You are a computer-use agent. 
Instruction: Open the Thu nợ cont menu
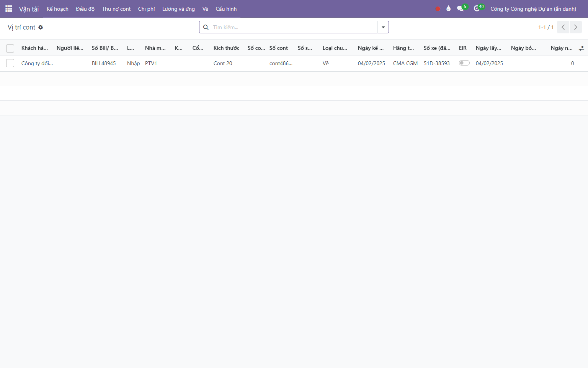coord(116,9)
